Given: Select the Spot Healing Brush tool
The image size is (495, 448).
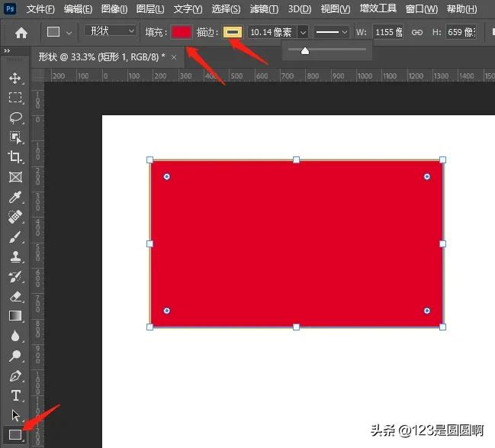Looking at the screenshot, I should [x=15, y=217].
